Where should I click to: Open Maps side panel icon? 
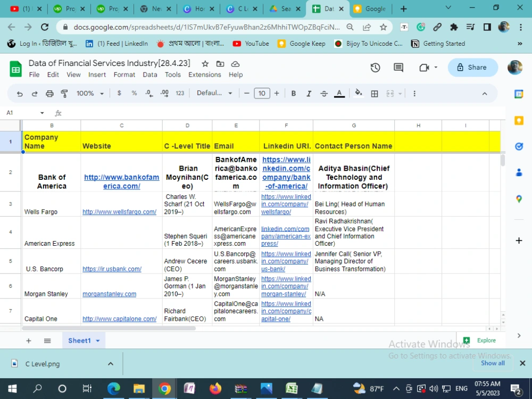pyautogui.click(x=519, y=199)
